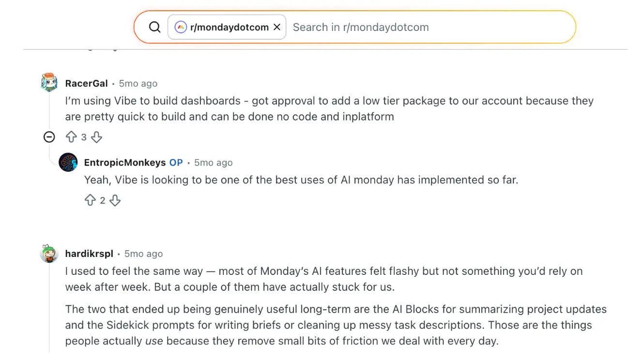Click hardikrspl's profile avatar
This screenshot has height=361, width=644.
tap(49, 254)
